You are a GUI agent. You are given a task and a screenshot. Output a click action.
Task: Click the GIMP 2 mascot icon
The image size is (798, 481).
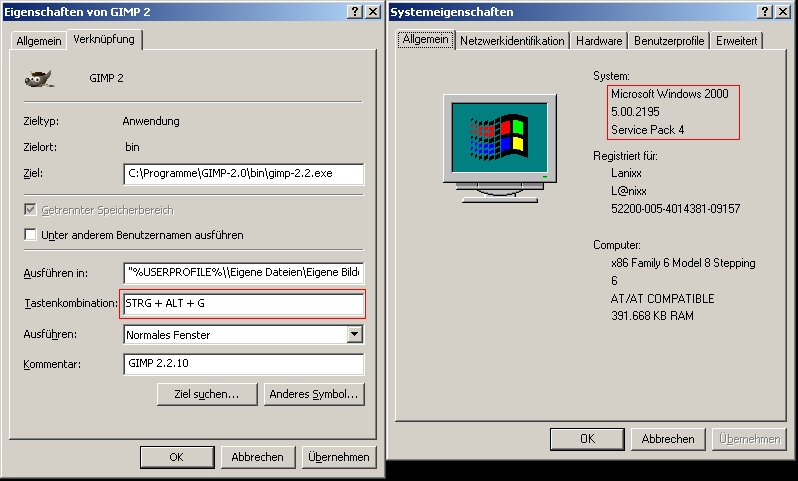(x=39, y=79)
